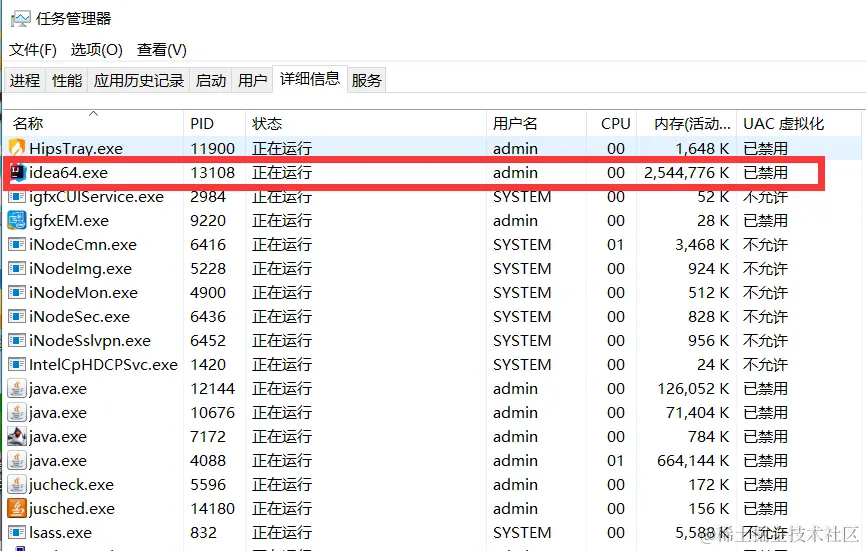Click the Task Manager title bar icon
The image size is (866, 551).
(x=20, y=19)
